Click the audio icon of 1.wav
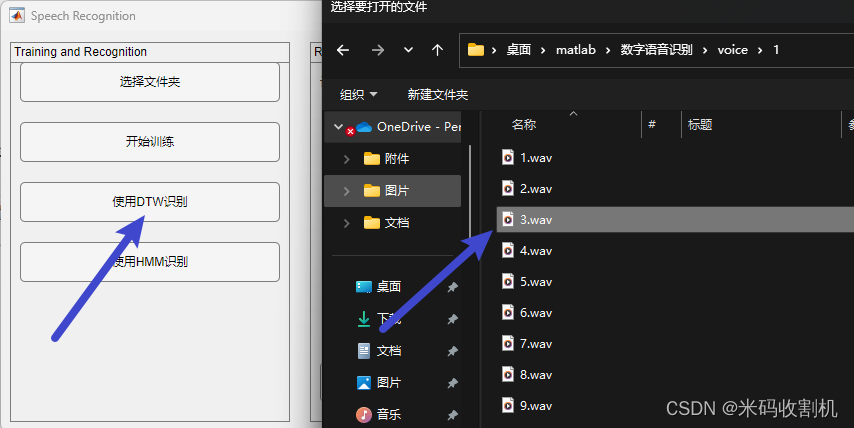 tap(508, 157)
